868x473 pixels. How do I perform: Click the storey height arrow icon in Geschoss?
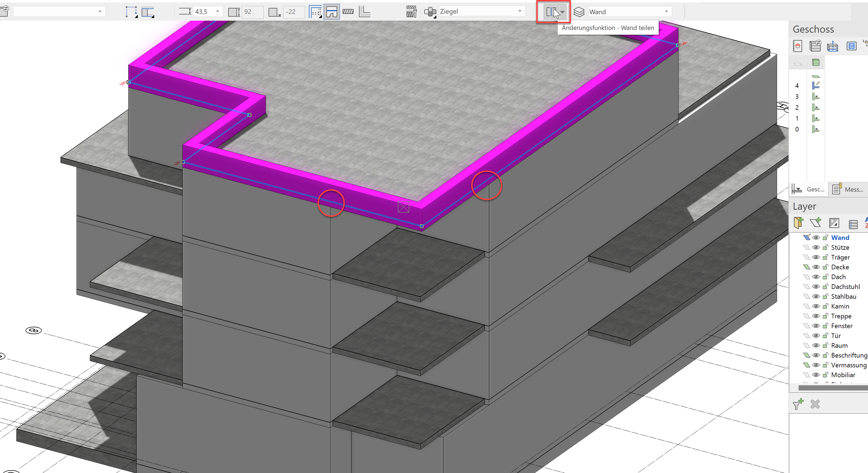pos(832,46)
